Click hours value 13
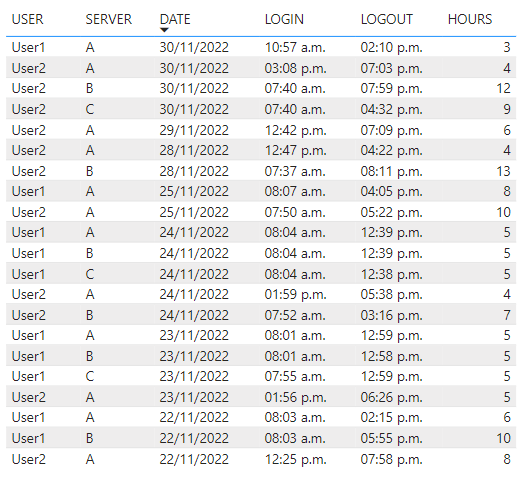The image size is (530, 490). [503, 171]
